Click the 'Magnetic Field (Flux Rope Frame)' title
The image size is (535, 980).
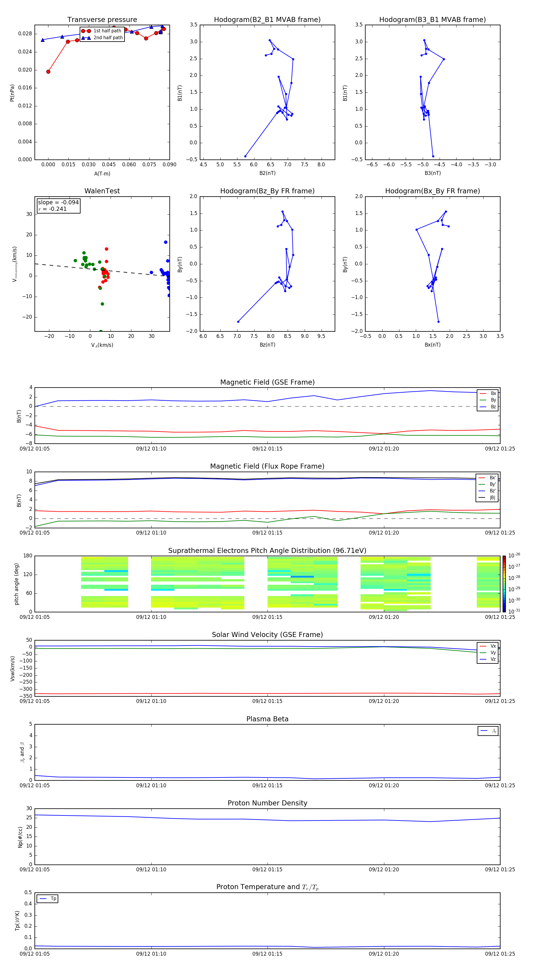tap(267, 467)
